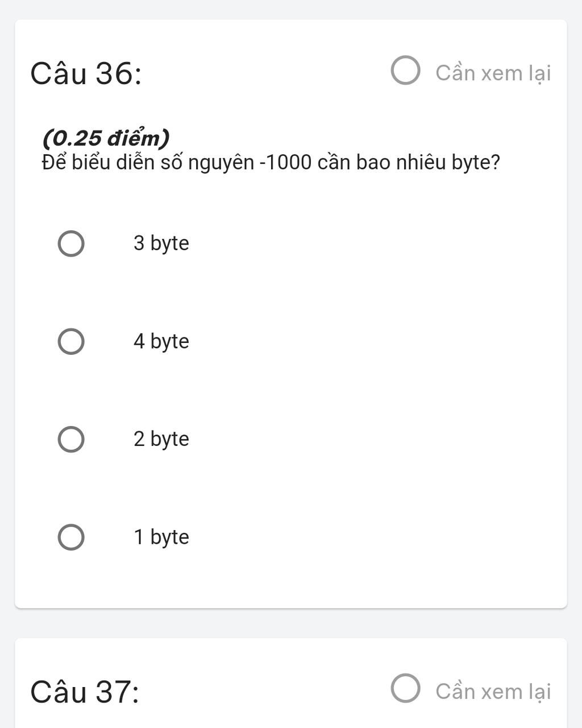Click the '4 byte' answer text
This screenshot has height=728, width=582.
point(161,341)
